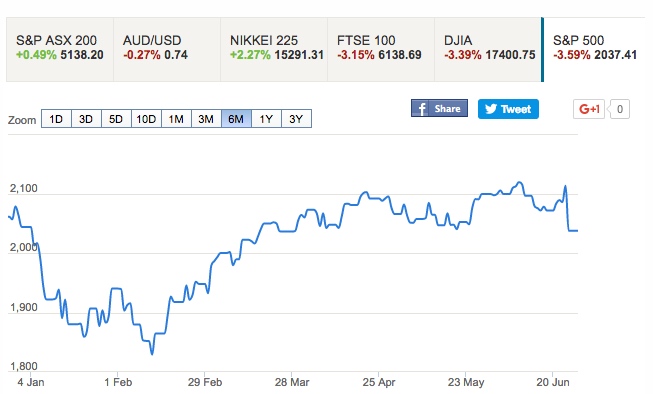The width and height of the screenshot is (653, 394).
Task: Select the S&P 500 tab
Action: click(595, 50)
